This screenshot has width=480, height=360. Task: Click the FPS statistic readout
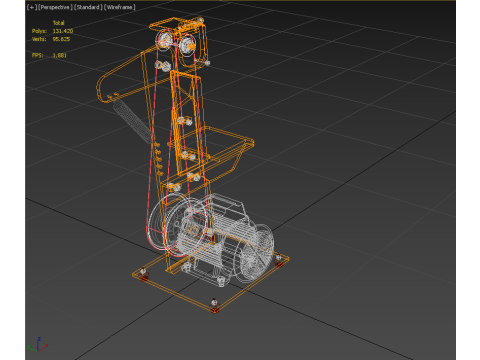click(x=49, y=55)
